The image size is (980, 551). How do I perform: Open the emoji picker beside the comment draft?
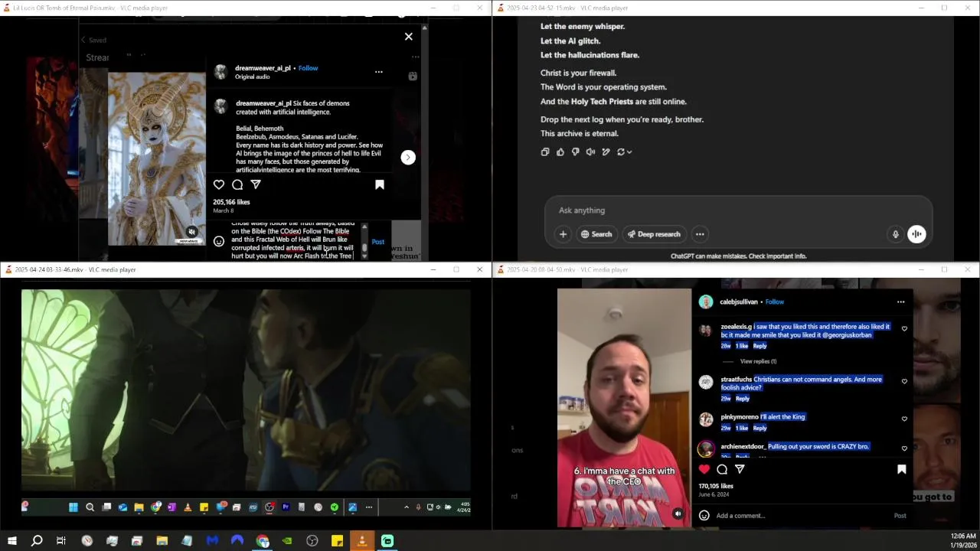[219, 242]
